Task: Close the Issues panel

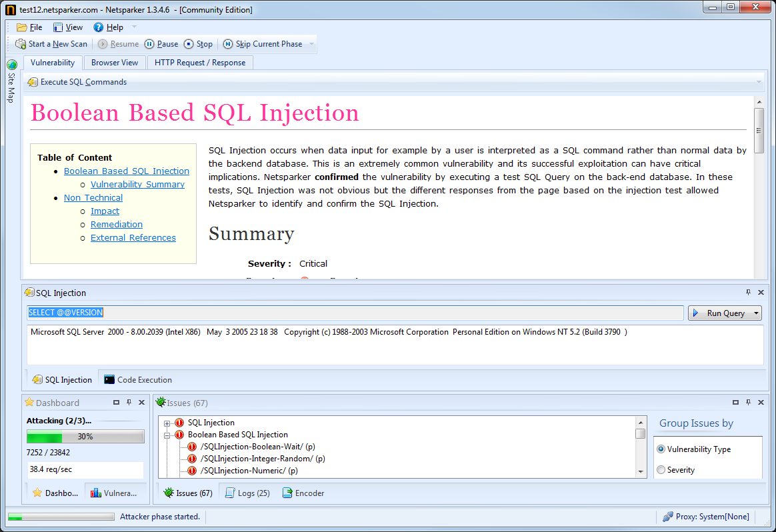Action: click(761, 403)
